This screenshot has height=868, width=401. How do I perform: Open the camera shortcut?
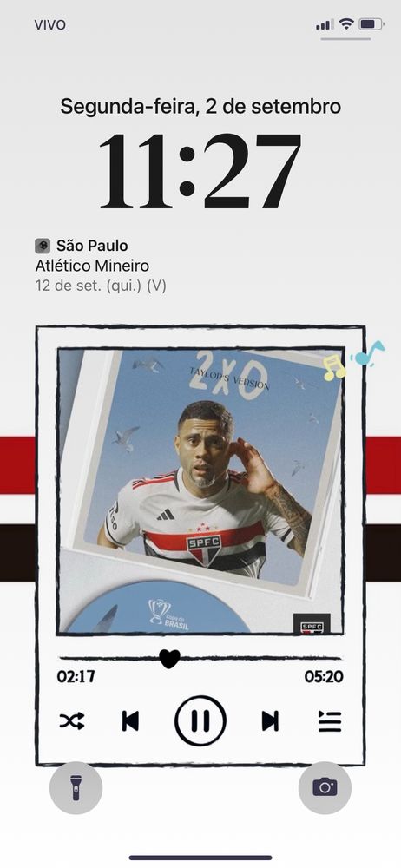(325, 787)
